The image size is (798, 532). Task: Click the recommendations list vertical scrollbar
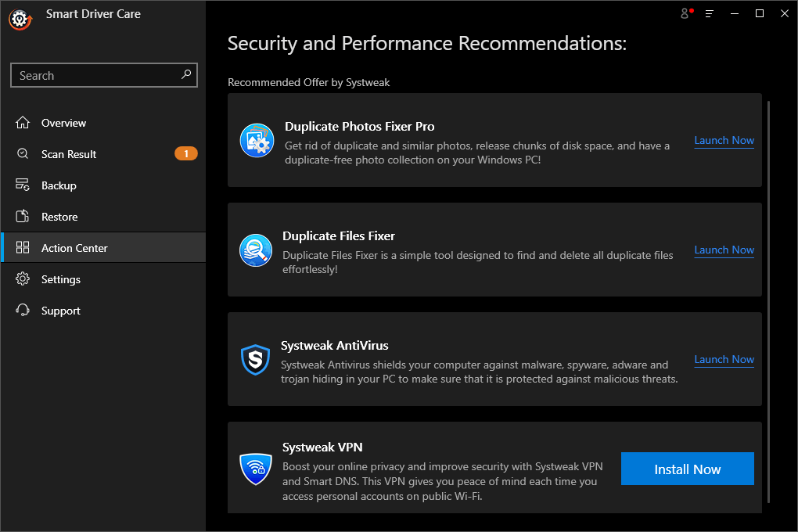[x=768, y=301]
